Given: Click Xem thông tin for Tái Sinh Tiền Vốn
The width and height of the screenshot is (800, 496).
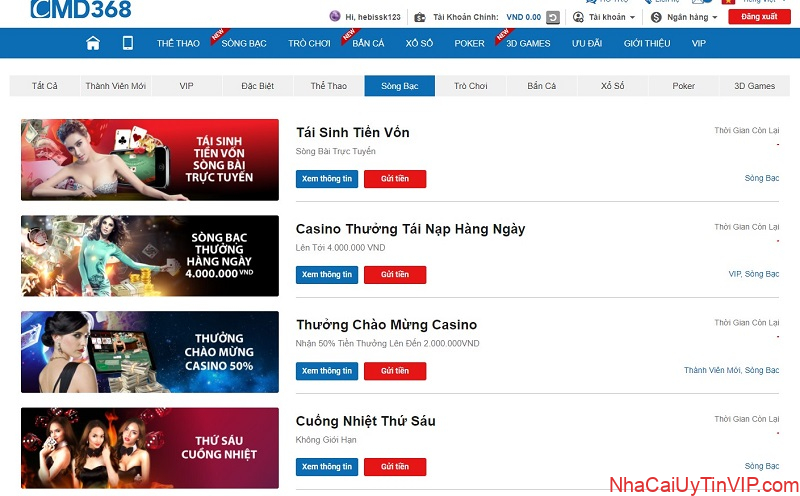Looking at the screenshot, I should tap(327, 179).
